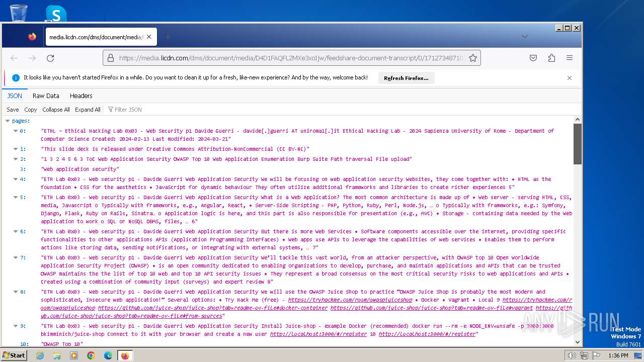This screenshot has height=362, width=644.
Task: Collapse JSON entry 5
Action: click(16, 197)
